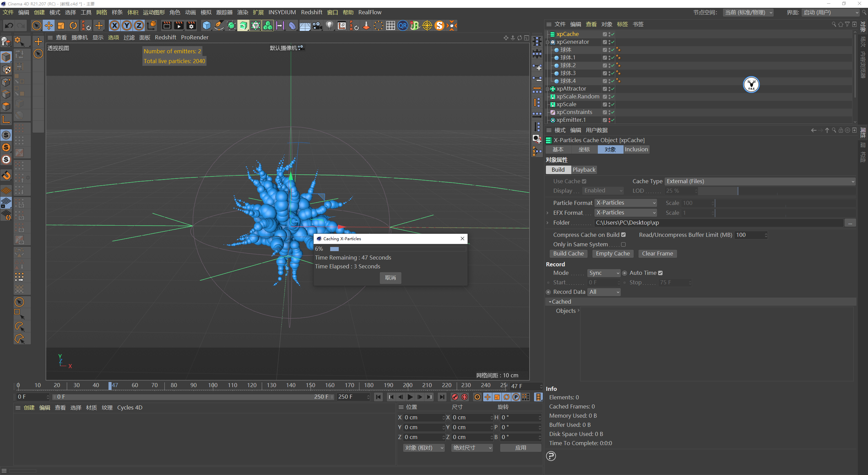Click the Clear Frame button
This screenshot has width=868, height=475.
pos(657,254)
